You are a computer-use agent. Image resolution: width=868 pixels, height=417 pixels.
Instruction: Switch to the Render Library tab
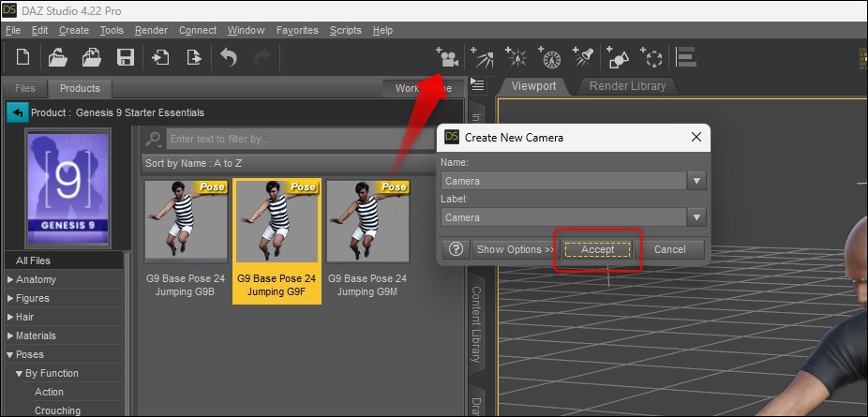(627, 86)
